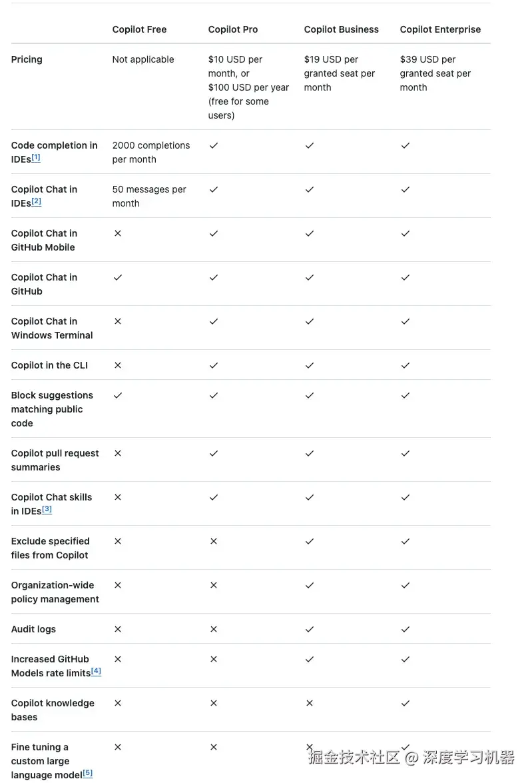Screen dimensions: 532x783
Task: Click the Copilot Business column header
Action: coord(341,29)
